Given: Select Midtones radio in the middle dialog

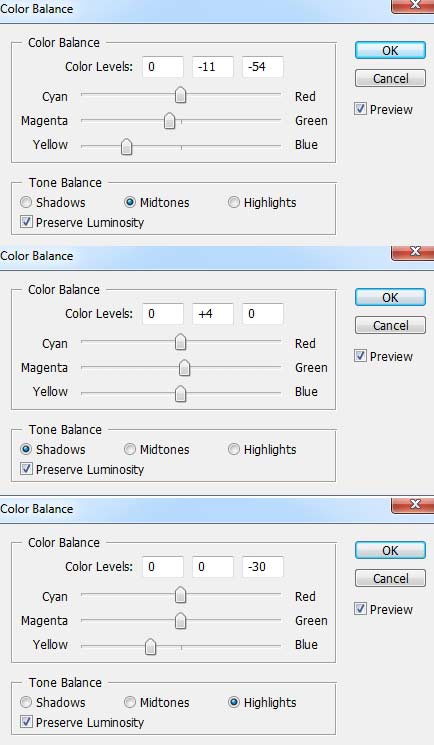Looking at the screenshot, I should pos(130,449).
